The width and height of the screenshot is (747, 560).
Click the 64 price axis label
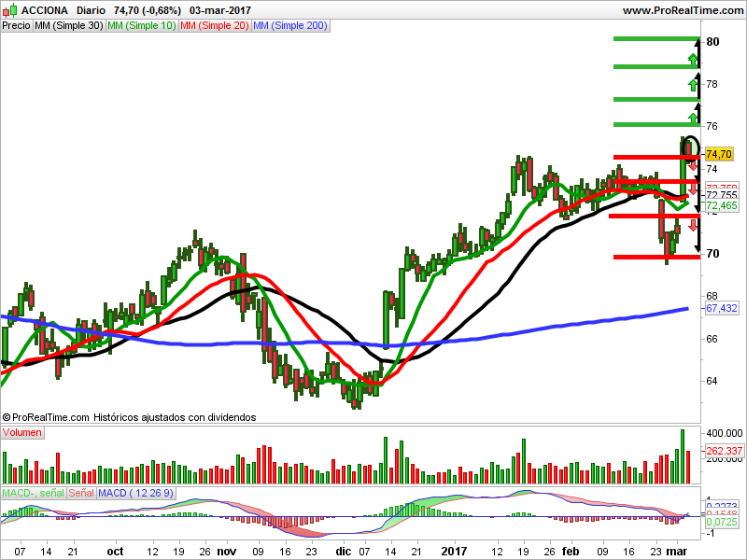click(712, 381)
